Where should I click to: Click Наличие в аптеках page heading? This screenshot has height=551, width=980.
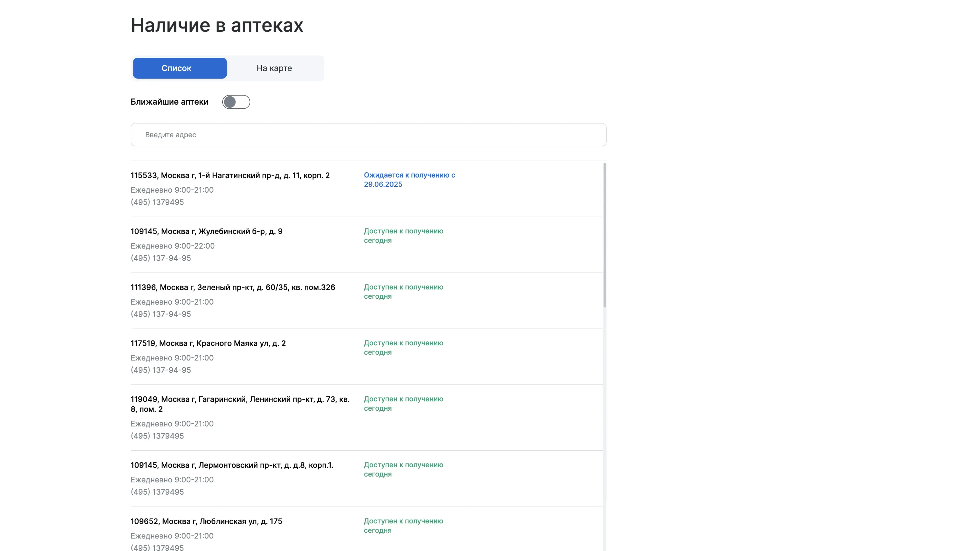216,25
